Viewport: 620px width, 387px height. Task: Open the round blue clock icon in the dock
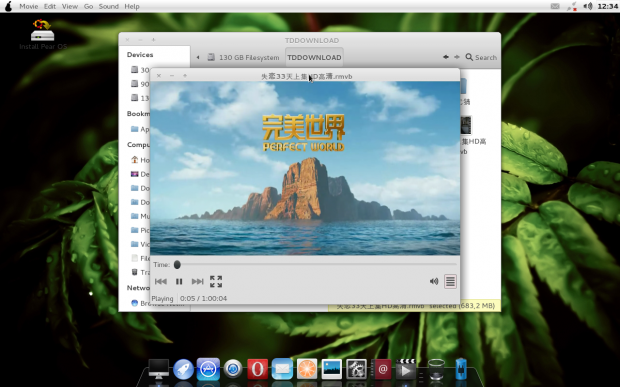(x=233, y=369)
